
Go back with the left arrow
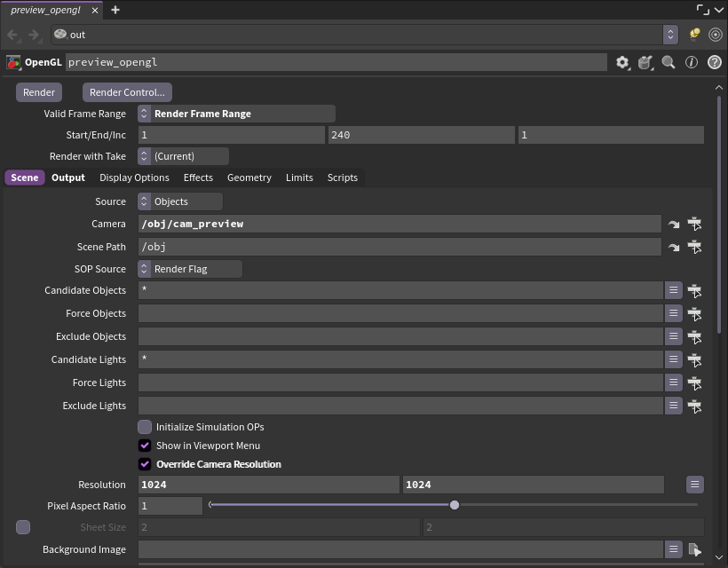click(x=12, y=35)
